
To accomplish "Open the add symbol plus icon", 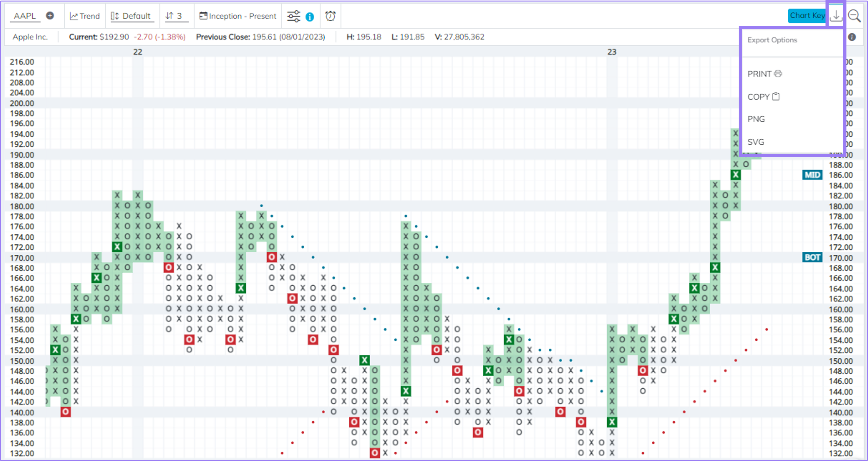I will click(50, 15).
